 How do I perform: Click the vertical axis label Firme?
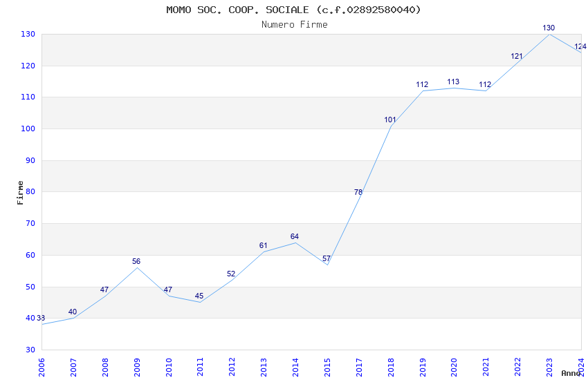20,193
